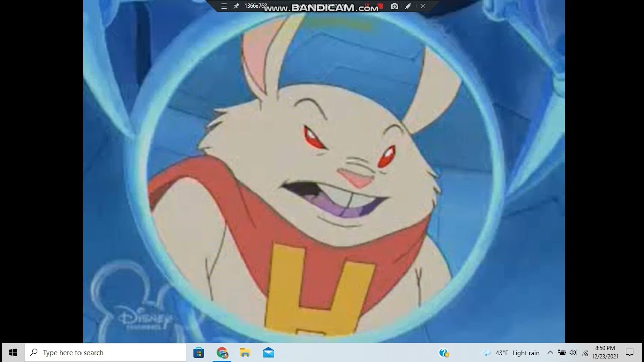Open File Explorer from the taskbar
The height and width of the screenshot is (362, 644).
point(245,353)
